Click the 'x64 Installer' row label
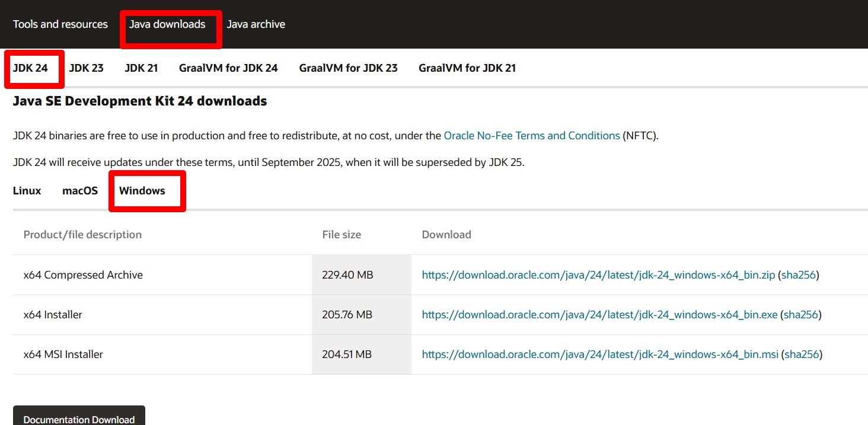868x425 pixels. [x=53, y=315]
